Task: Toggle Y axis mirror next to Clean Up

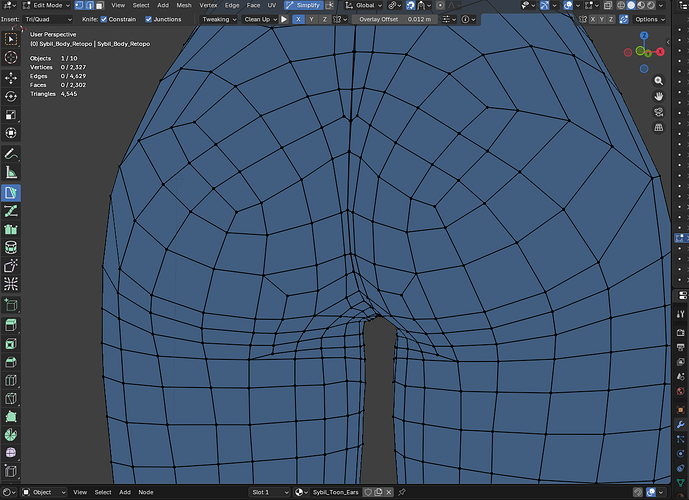Action: tap(312, 19)
